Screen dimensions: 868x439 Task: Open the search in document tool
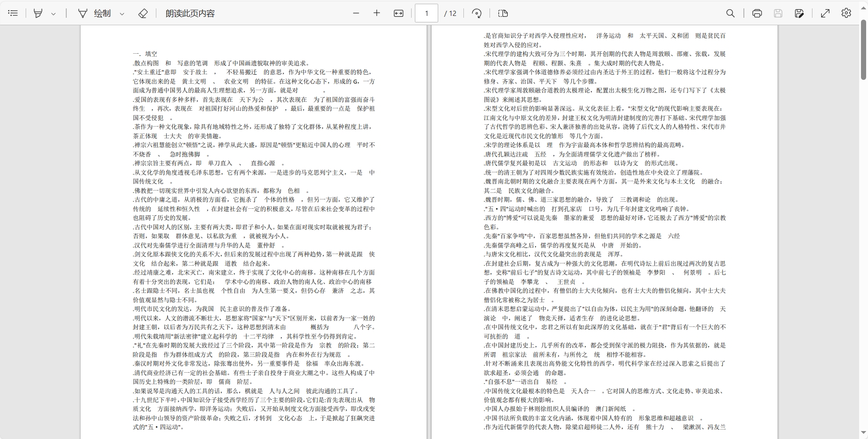pyautogui.click(x=730, y=13)
